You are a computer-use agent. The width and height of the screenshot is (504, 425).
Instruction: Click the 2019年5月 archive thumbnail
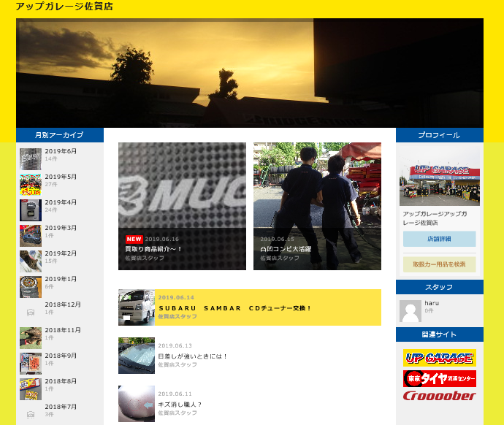31,185
